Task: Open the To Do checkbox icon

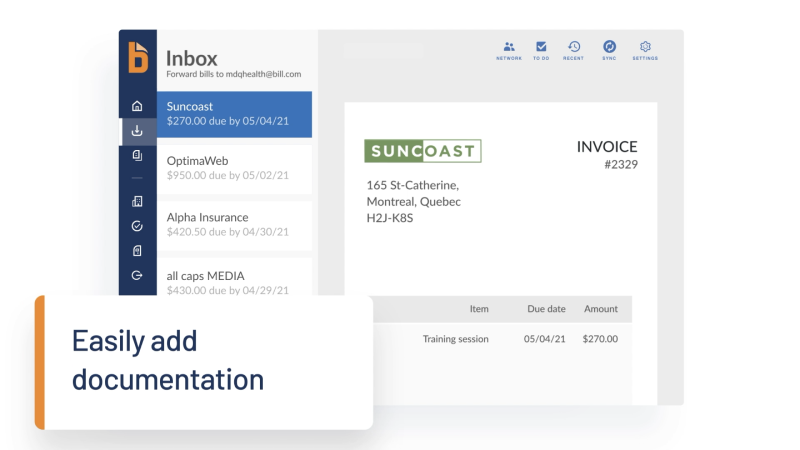Action: tap(541, 51)
